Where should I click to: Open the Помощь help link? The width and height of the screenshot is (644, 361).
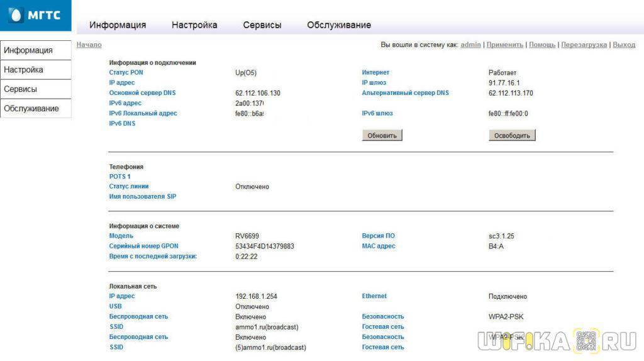tap(542, 45)
